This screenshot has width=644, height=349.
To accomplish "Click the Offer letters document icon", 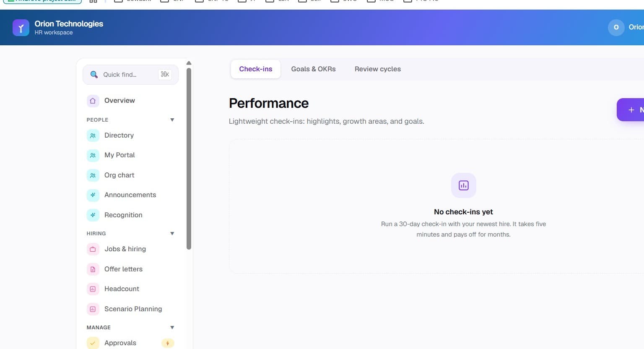I will pyautogui.click(x=93, y=269).
